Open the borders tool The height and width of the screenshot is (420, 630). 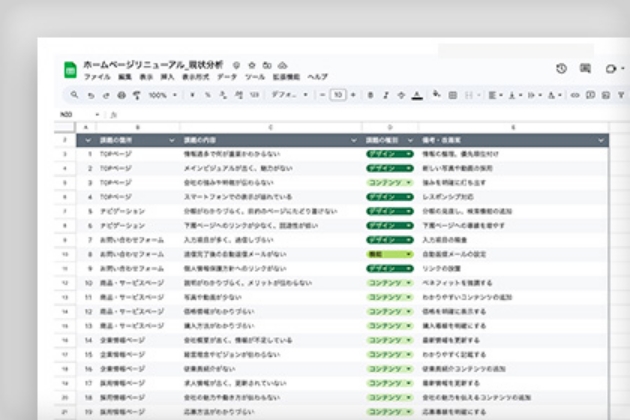(453, 95)
